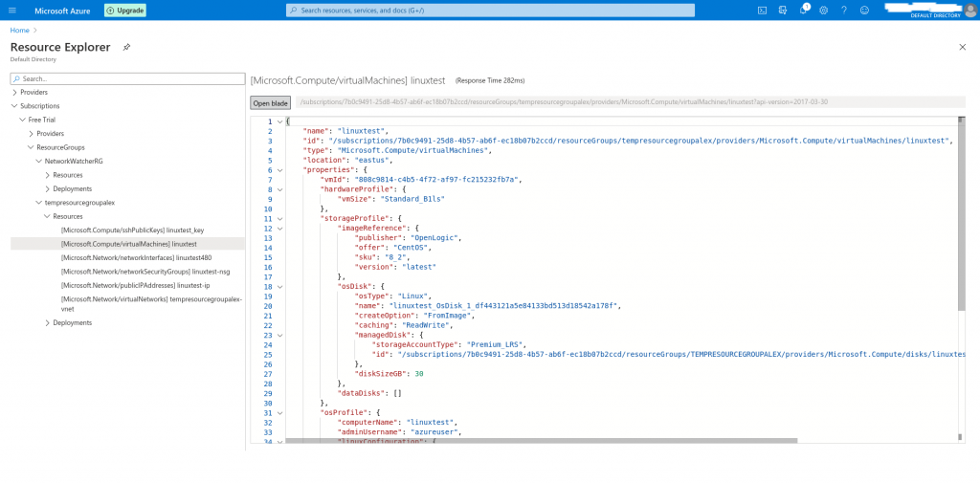The height and width of the screenshot is (483, 980).
Task: Click the "Standard_B1ls" vmSize value
Action: (x=413, y=200)
